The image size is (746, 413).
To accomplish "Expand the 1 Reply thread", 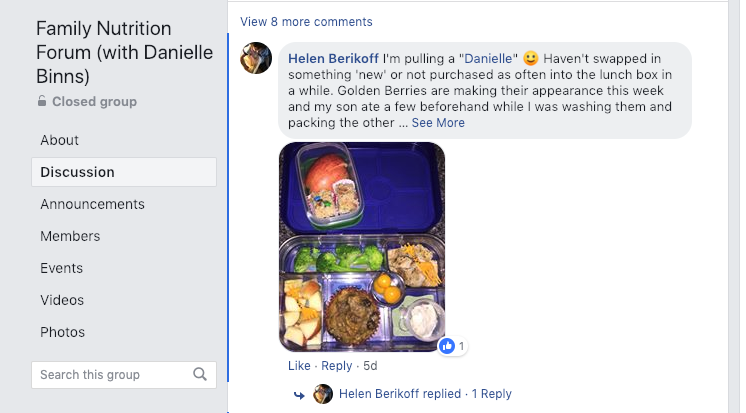I will click(x=492, y=394).
